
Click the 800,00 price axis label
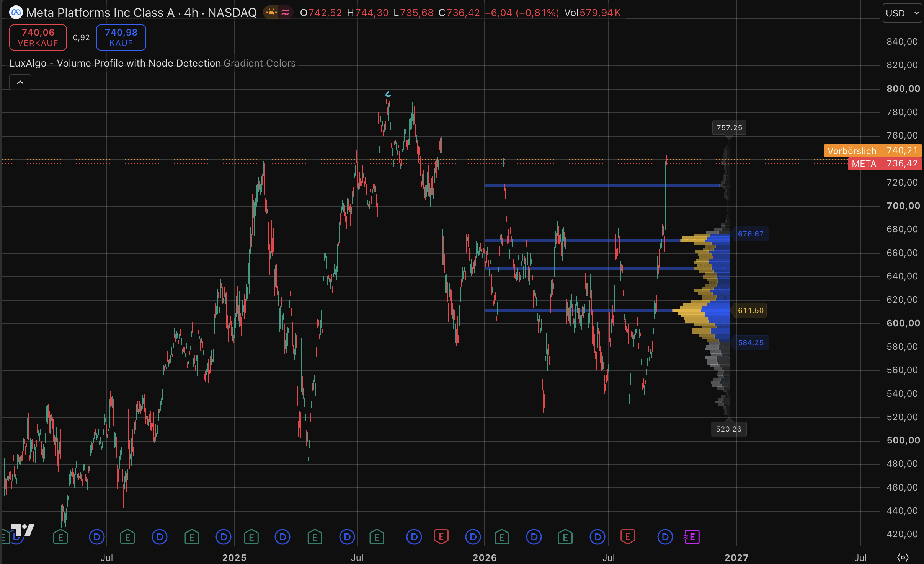coord(903,89)
